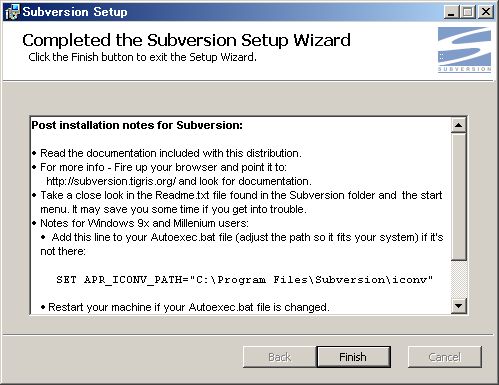Click the notes scrollbar thumb
Image resolution: width=499 pixels, height=385 pixels.
(459, 196)
